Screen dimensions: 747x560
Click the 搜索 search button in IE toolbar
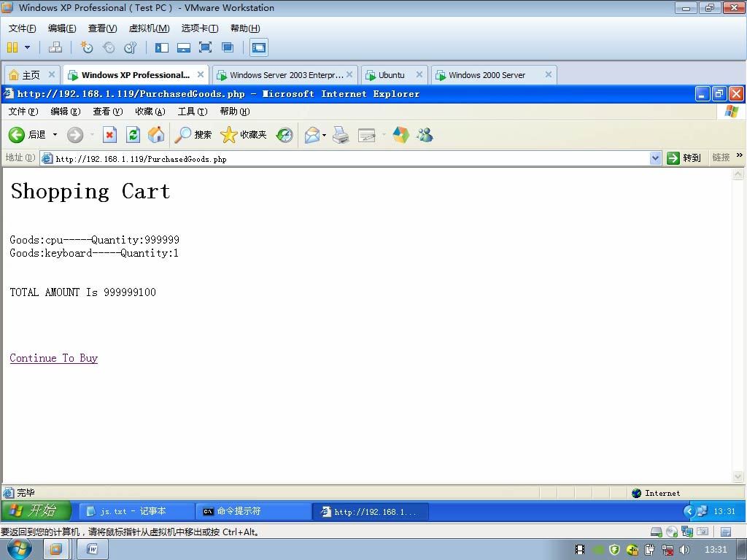click(x=193, y=135)
